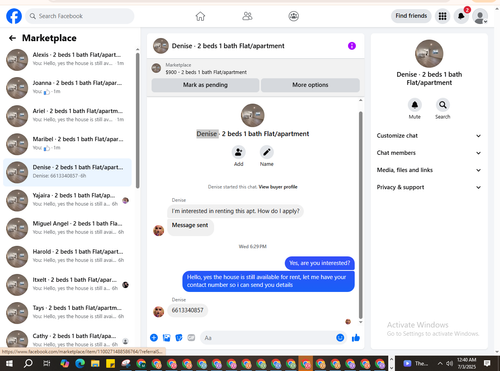Click the taskbar clock showing 12:40 AM
Image resolution: width=500 pixels, height=371 pixels.
coord(467,363)
